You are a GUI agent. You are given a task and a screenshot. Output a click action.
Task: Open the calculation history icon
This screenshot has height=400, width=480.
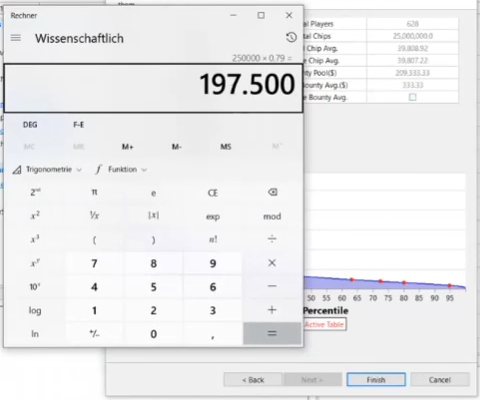[291, 37]
